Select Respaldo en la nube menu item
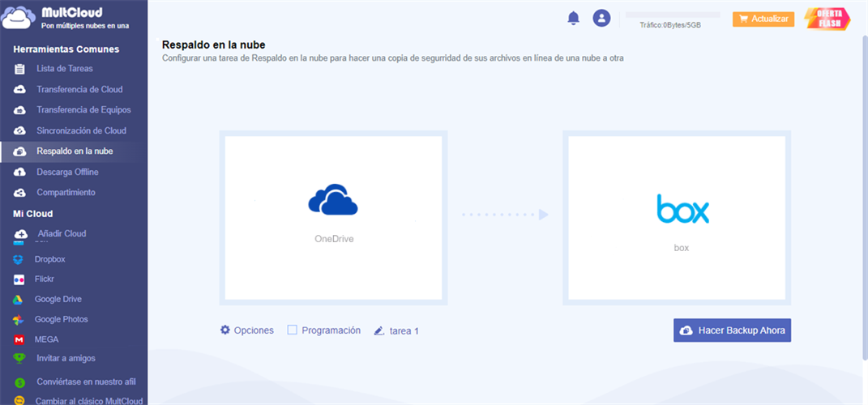Screen dimensions: 868x405 point(75,151)
